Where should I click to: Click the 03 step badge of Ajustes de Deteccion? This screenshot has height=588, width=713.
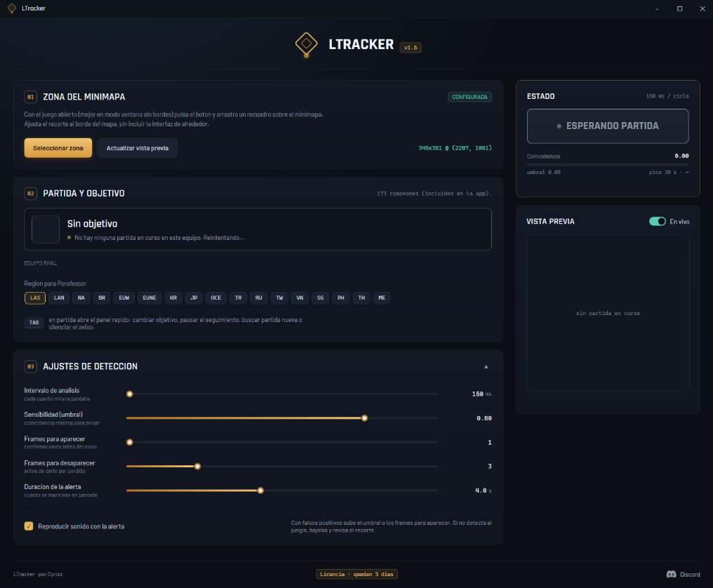(x=30, y=366)
